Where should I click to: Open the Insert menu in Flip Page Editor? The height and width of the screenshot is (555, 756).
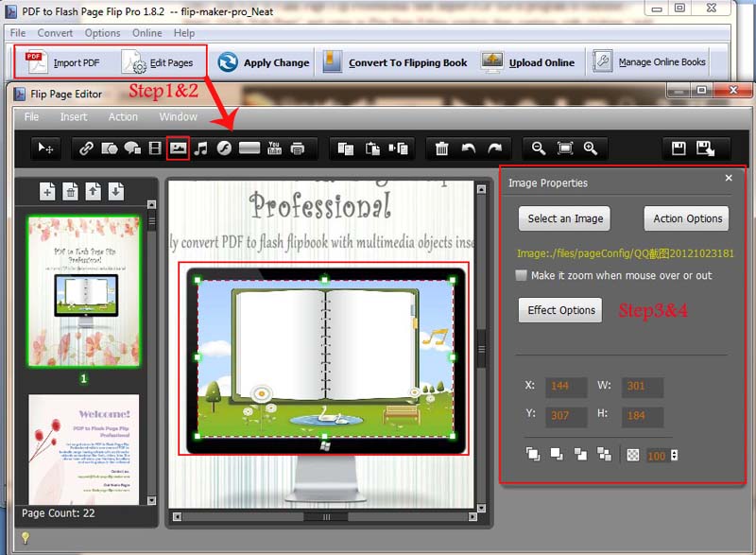click(x=74, y=116)
